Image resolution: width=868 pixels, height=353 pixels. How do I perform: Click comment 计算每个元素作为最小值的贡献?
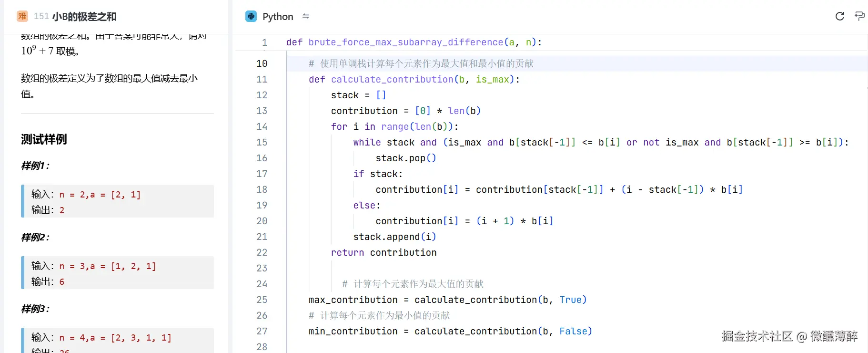(x=379, y=315)
